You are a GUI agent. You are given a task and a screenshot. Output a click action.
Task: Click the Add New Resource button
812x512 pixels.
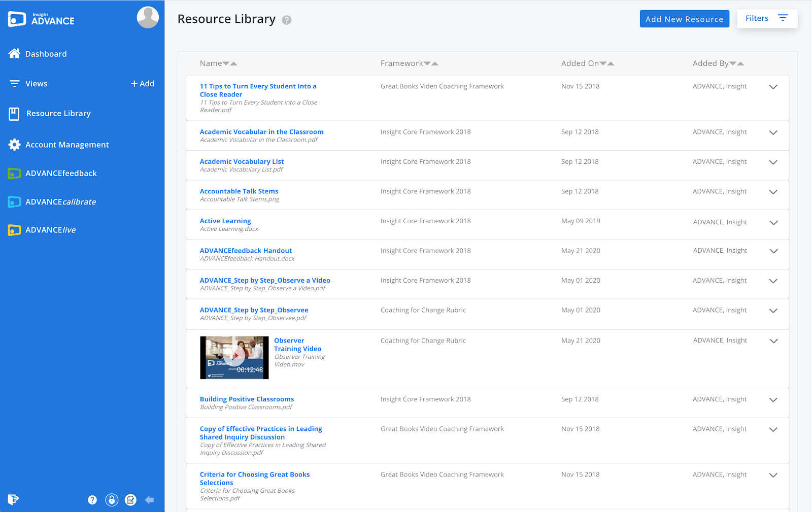point(684,19)
